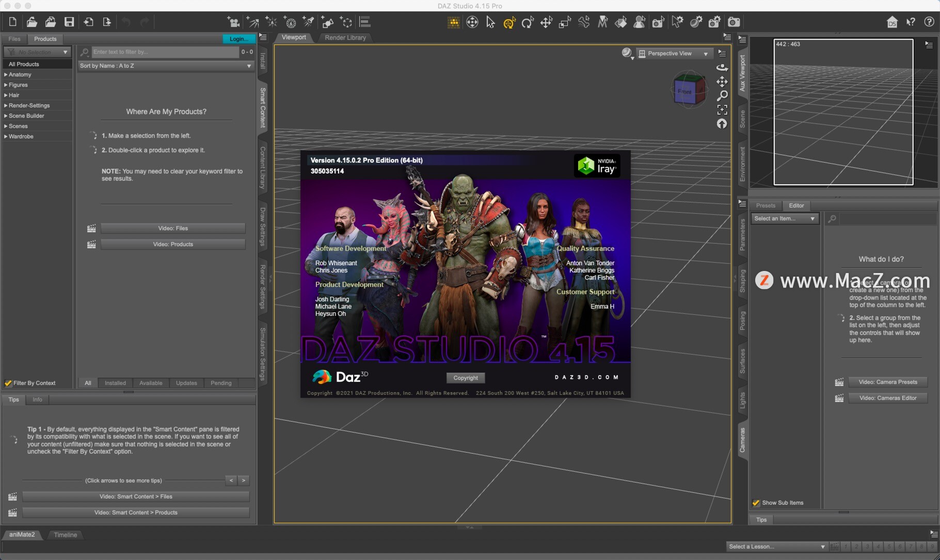The height and width of the screenshot is (560, 940).
Task: Select the ActivePose bone tool
Action: coord(584,22)
